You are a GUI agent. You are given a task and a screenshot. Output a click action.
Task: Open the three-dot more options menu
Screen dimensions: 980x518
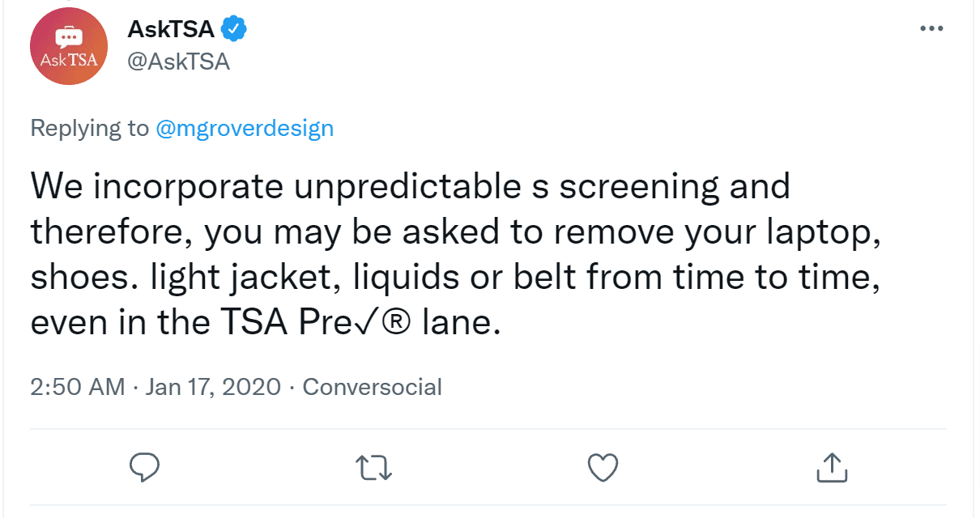tap(932, 29)
